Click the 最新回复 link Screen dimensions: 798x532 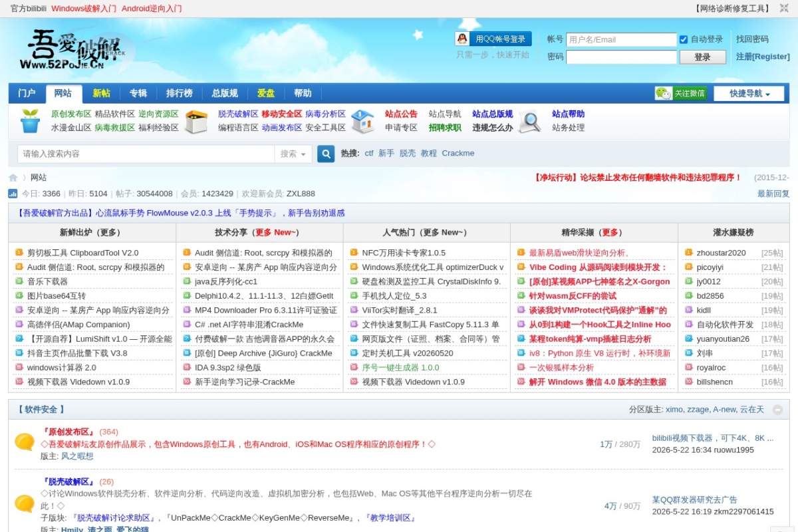point(773,194)
